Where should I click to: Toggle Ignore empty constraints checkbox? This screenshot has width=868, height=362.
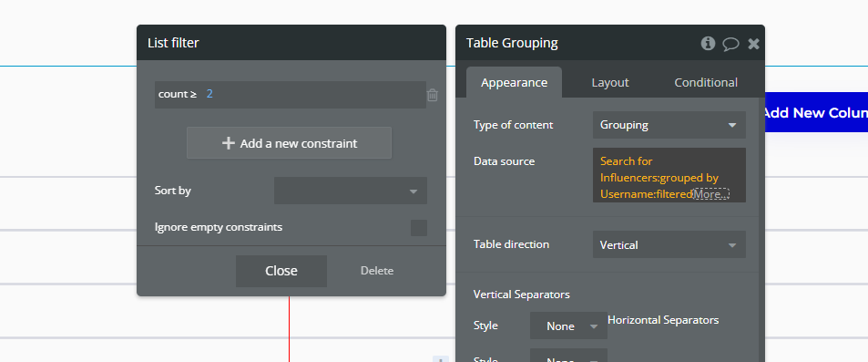pyautogui.click(x=418, y=228)
